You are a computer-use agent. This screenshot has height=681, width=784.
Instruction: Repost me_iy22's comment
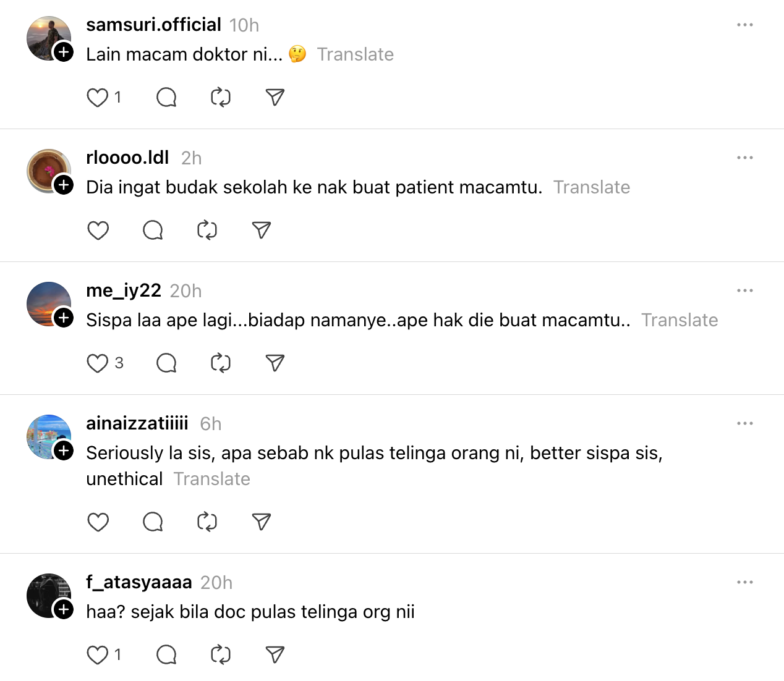tap(221, 363)
